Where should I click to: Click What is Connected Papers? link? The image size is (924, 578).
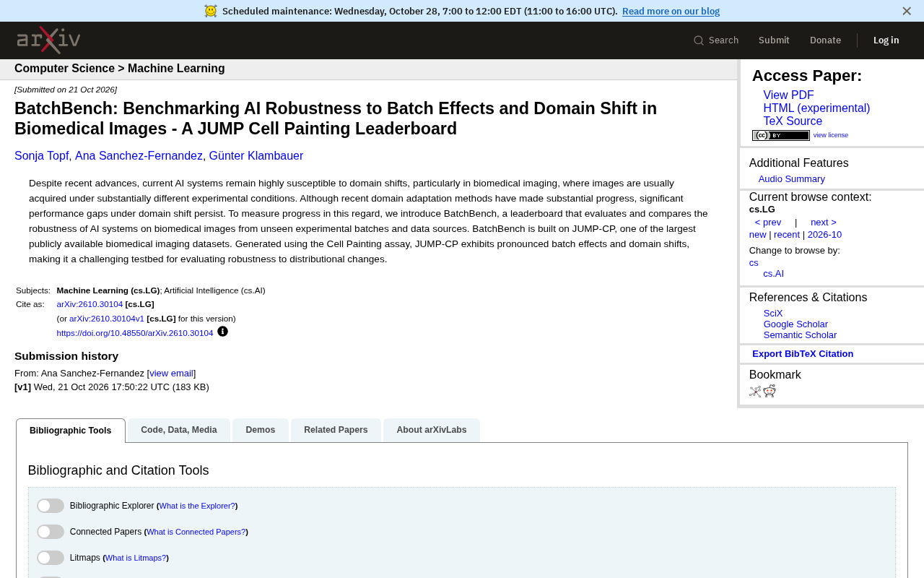tap(196, 532)
